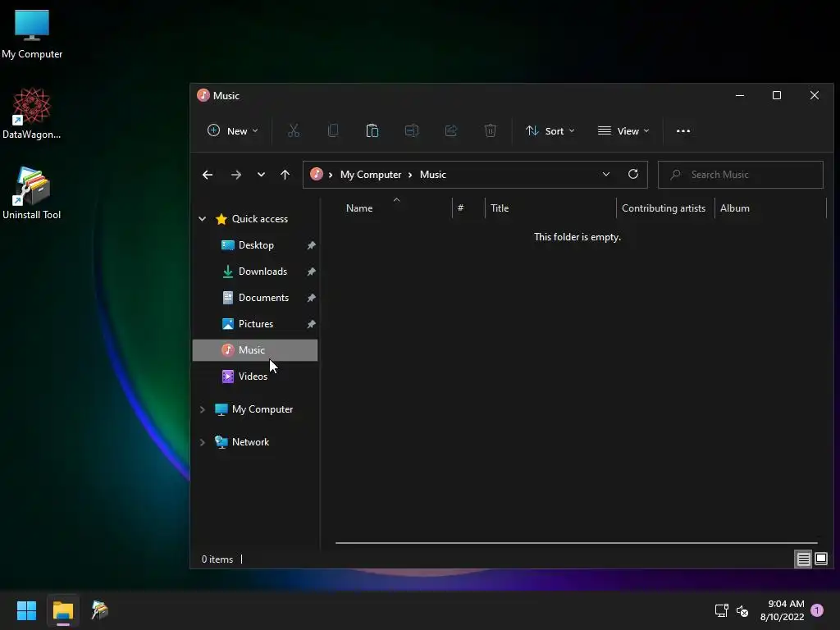Go forward with the right arrow
Viewport: 840px width, 630px height.
(x=235, y=175)
